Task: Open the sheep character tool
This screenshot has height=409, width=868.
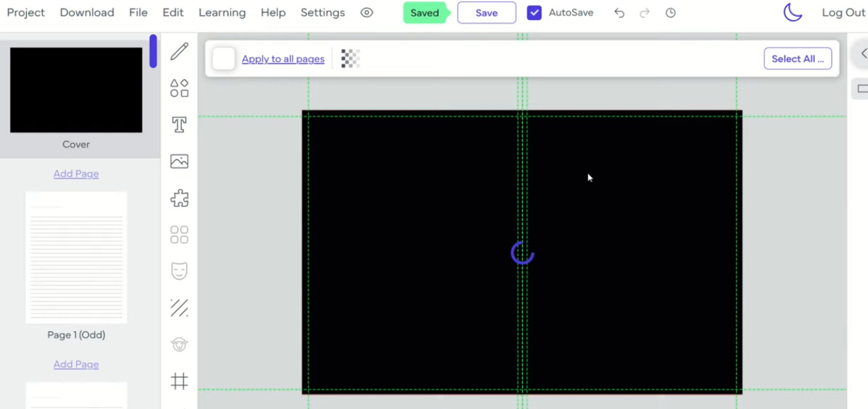Action: point(179,344)
